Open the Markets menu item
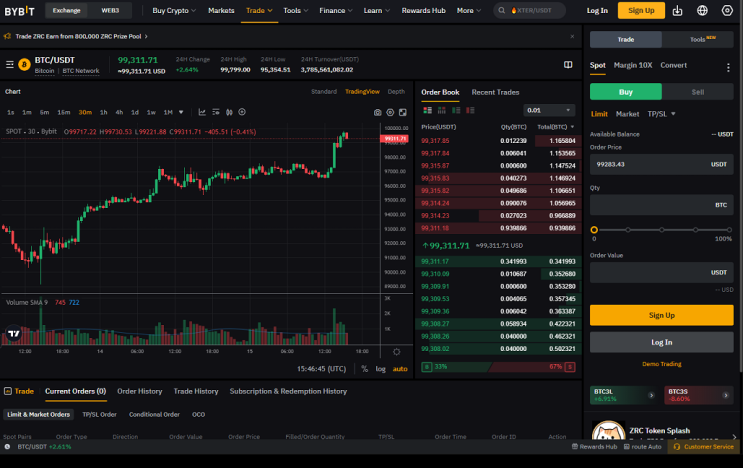The height and width of the screenshot is (468, 743). click(x=221, y=10)
